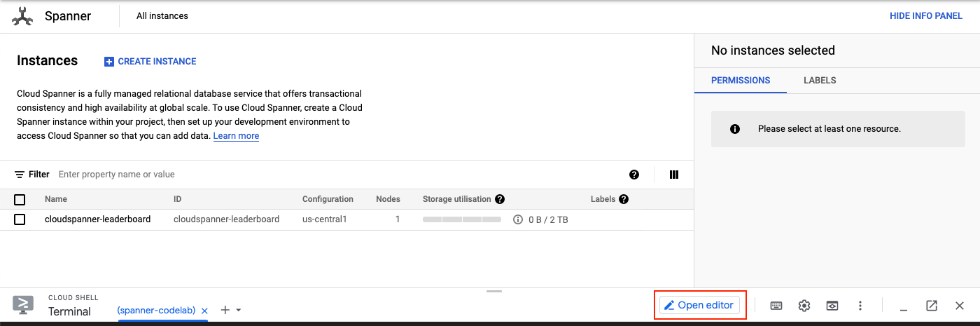Open Cloud Shell settings gear

804,306
